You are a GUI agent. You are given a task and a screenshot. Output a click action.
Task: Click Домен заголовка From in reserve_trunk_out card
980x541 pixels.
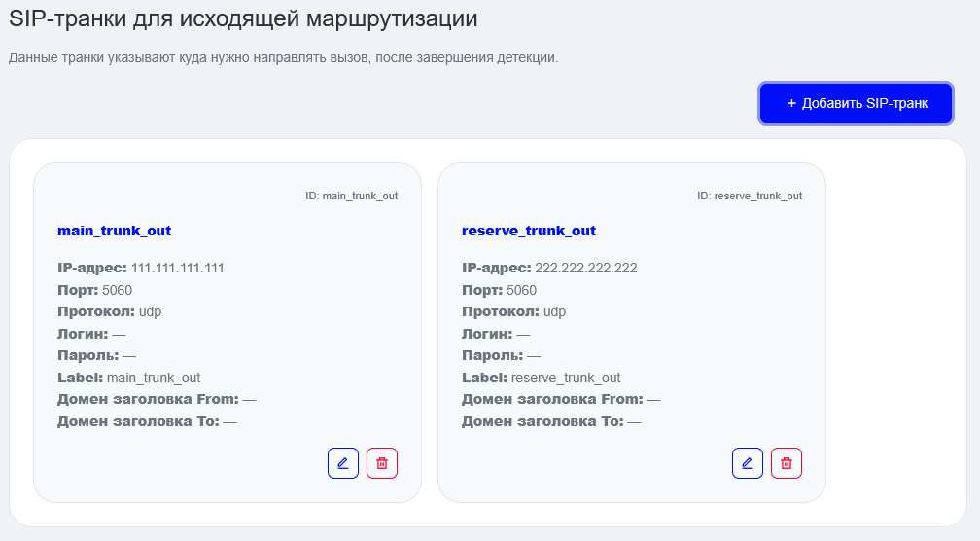(x=561, y=399)
